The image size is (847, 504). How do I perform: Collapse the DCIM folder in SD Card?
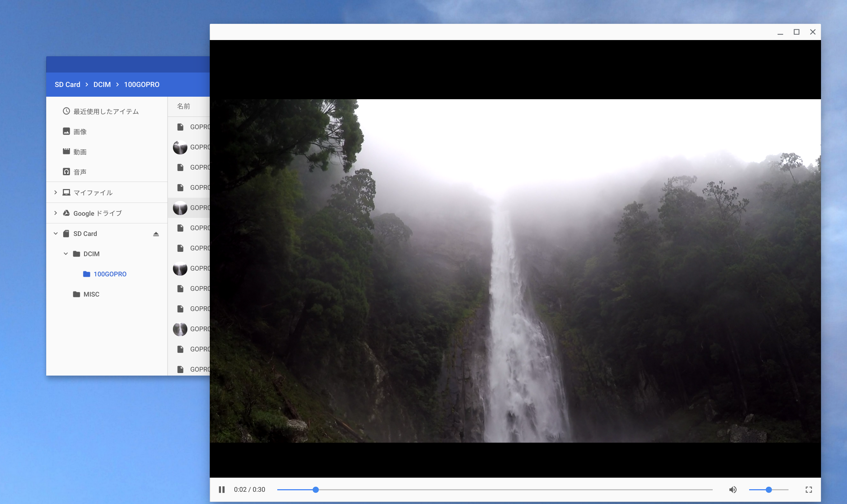tap(65, 253)
